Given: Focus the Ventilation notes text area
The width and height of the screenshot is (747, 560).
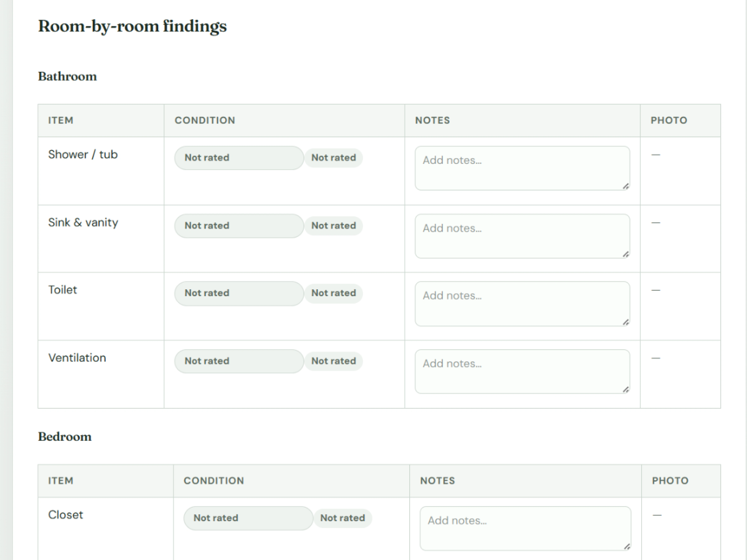Looking at the screenshot, I should point(522,371).
